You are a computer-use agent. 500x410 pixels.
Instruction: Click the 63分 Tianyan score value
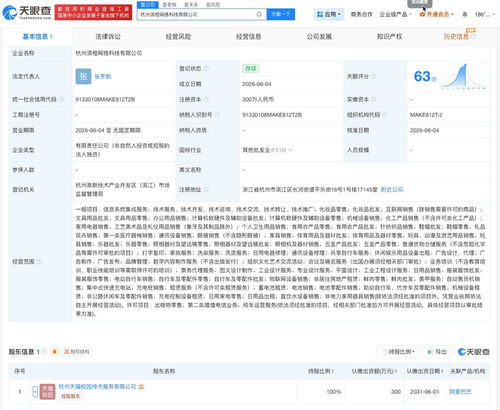point(425,76)
